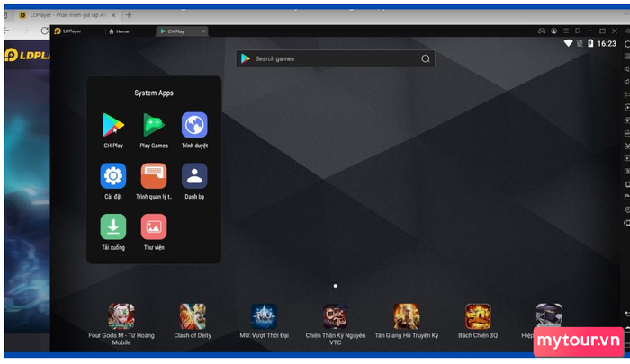The image size is (630, 364).
Task: Click the home screen page indicator dot
Action: (x=336, y=286)
